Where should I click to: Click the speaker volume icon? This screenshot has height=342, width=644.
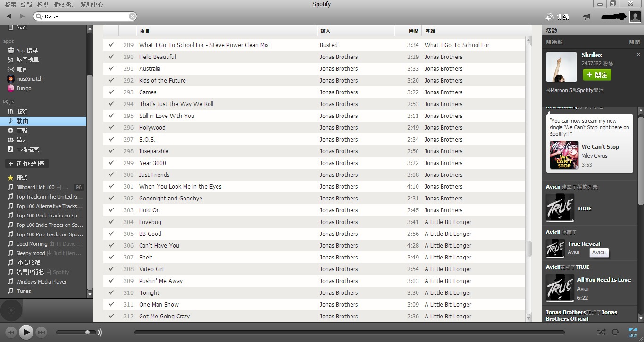point(100,333)
